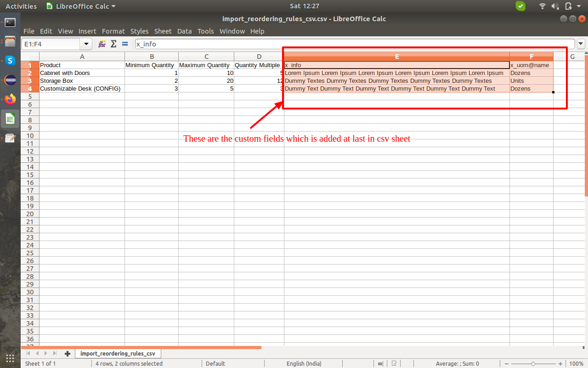This screenshot has height=368, width=588.
Task: Click the horizontal scrollbar
Action: point(141,347)
